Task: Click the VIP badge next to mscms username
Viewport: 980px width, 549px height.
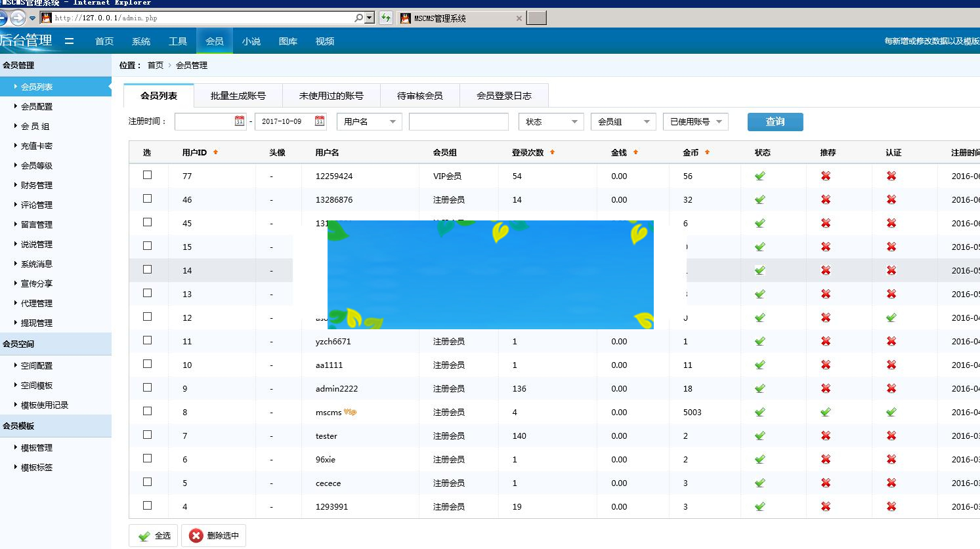Action: coord(351,411)
